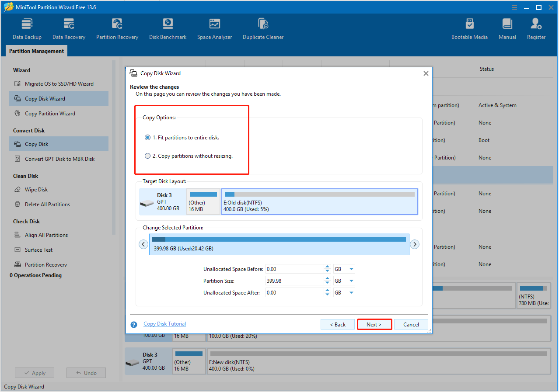Viewport: 559px width, 392px height.
Task: Open Copy Partition Wizard in sidebar
Action: tap(59, 114)
